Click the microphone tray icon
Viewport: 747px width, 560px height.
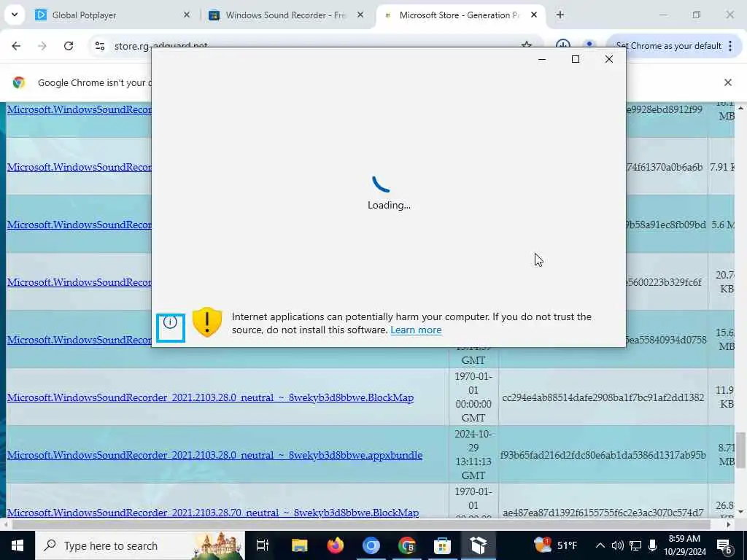pyautogui.click(x=653, y=545)
